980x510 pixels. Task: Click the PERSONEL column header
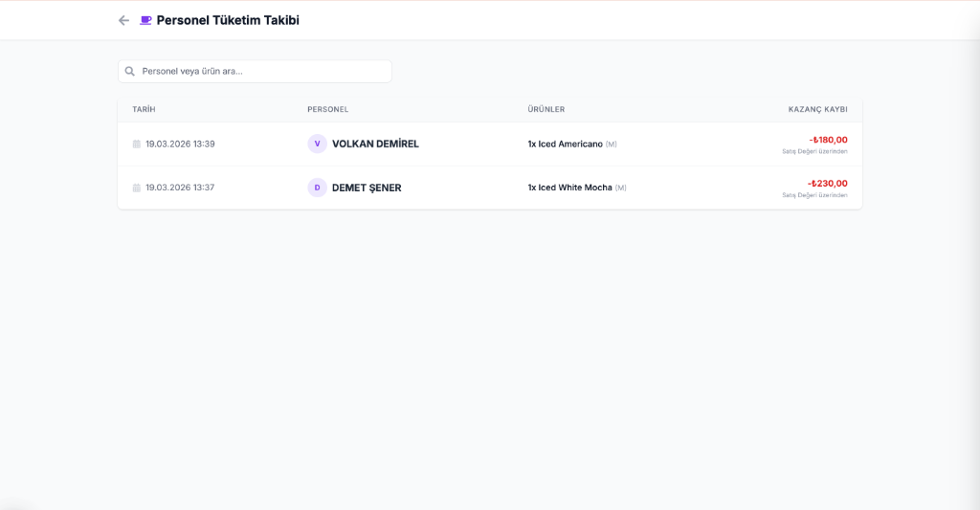[x=327, y=109]
